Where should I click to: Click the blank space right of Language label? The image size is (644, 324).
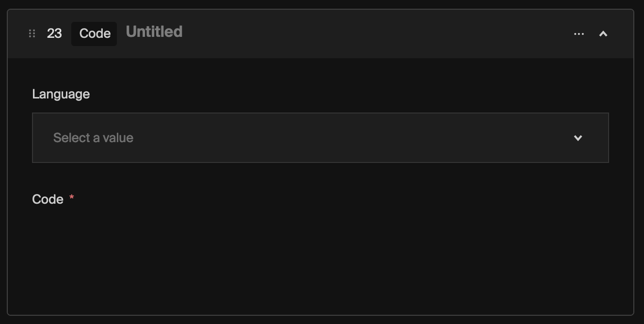pos(339,94)
